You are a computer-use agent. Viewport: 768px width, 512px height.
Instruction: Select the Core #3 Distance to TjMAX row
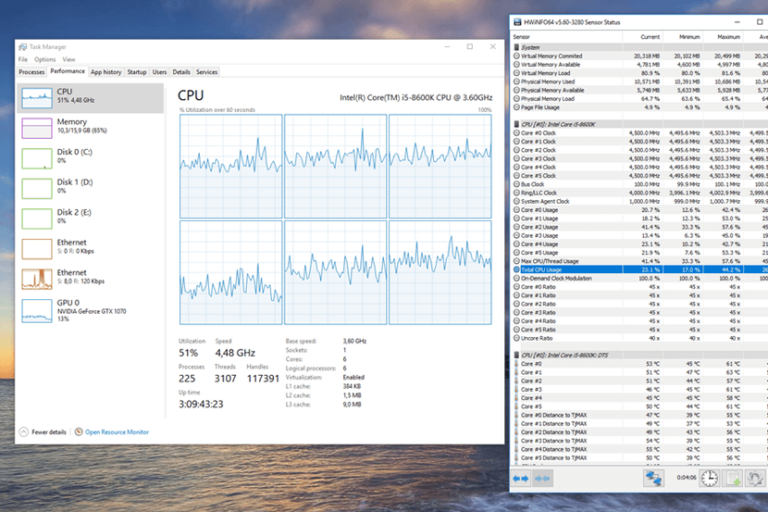[639, 440]
